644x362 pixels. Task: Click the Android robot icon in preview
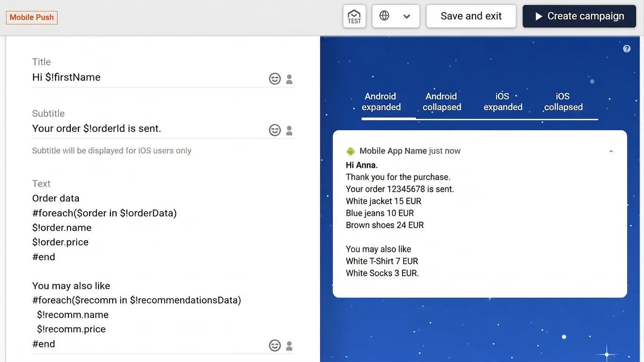coord(350,151)
